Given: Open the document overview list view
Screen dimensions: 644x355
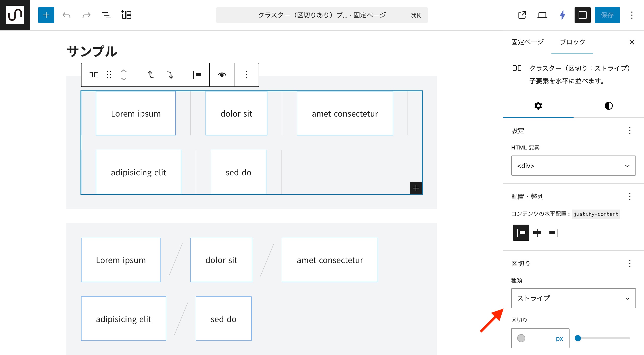Looking at the screenshot, I should click(106, 15).
